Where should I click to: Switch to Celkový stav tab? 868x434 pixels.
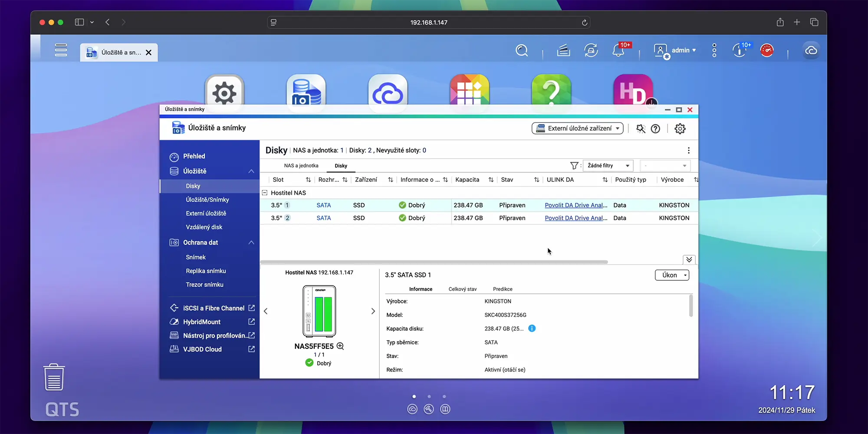[x=462, y=289]
